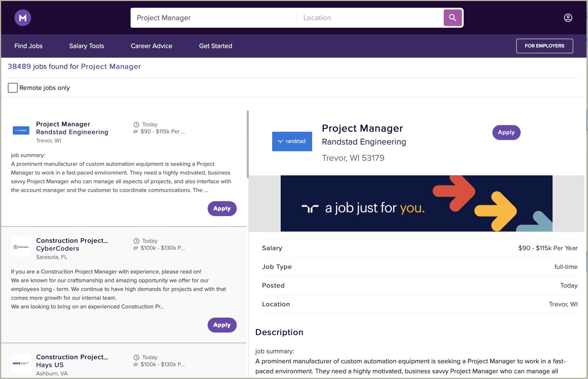Open Salary Tools menu
588x379 pixels.
[87, 46]
